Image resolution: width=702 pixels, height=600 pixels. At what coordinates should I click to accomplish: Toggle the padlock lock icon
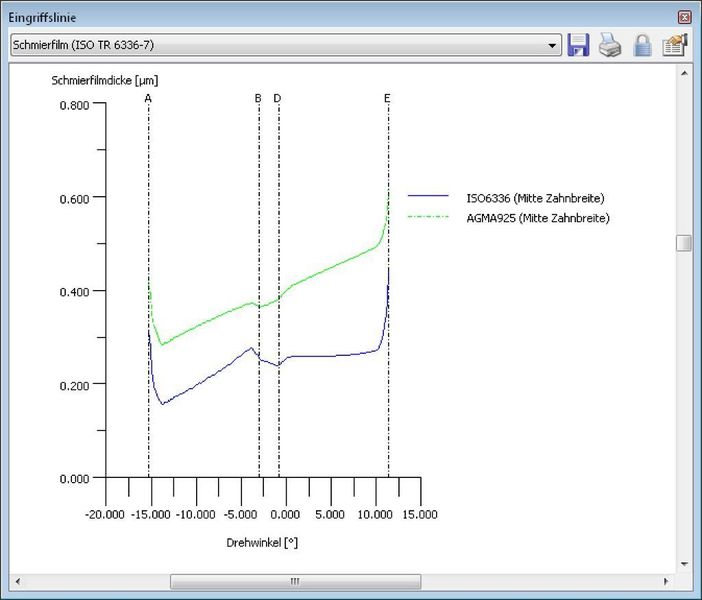pyautogui.click(x=642, y=45)
